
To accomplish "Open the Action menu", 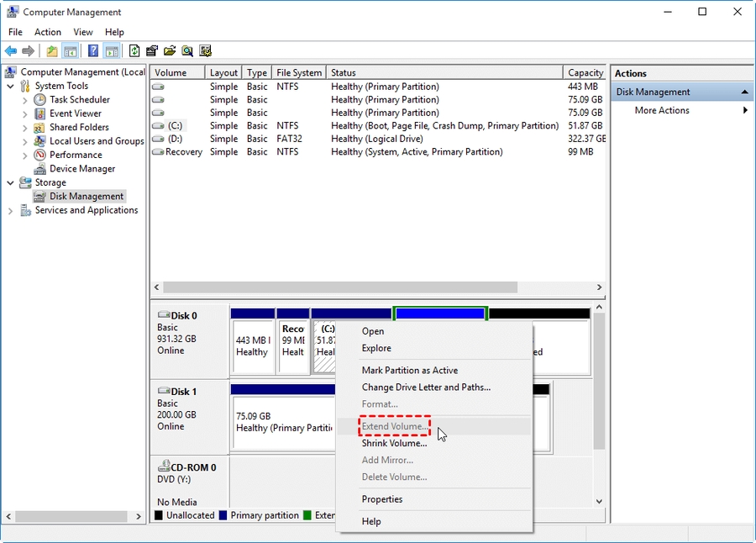I will pyautogui.click(x=47, y=32).
